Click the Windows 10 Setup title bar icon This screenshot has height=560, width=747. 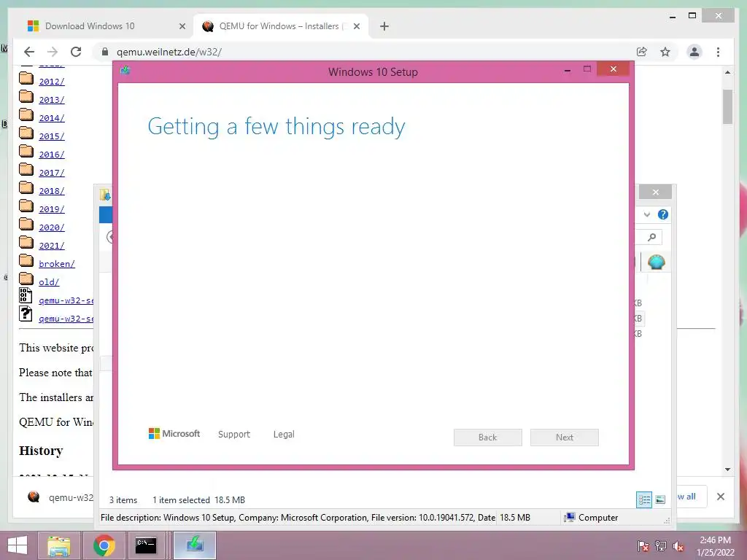click(x=125, y=71)
